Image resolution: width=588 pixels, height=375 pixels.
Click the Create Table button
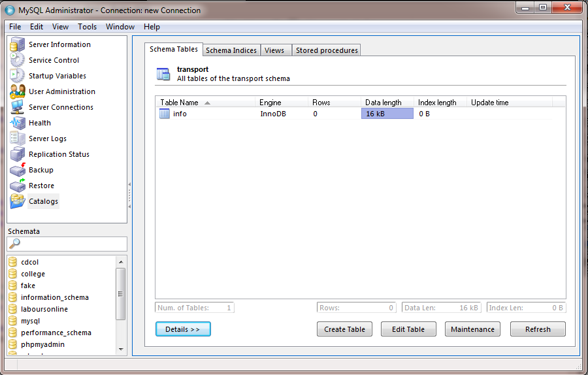point(344,329)
